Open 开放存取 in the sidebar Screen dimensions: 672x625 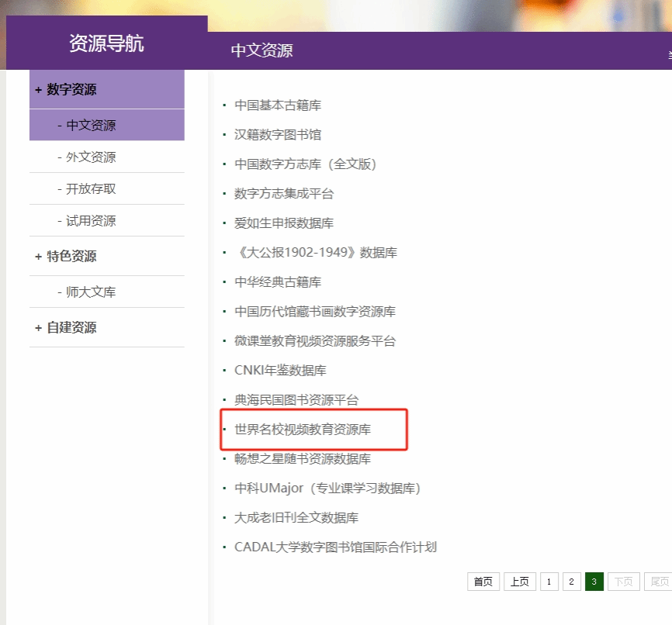91,188
